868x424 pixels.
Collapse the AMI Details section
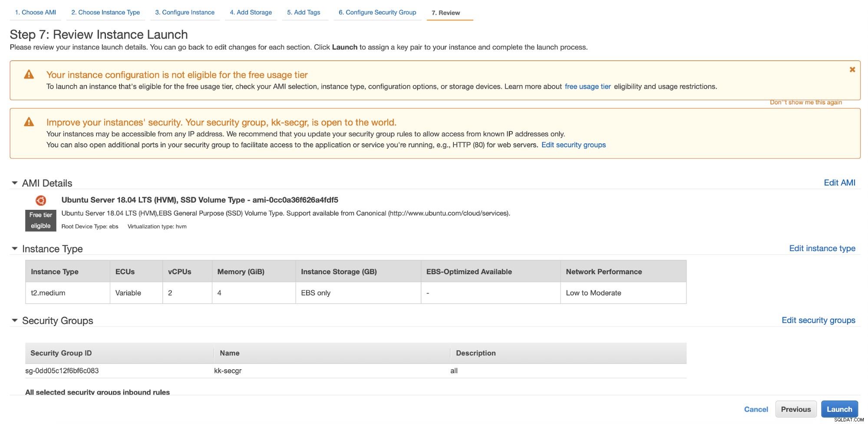[x=15, y=183]
